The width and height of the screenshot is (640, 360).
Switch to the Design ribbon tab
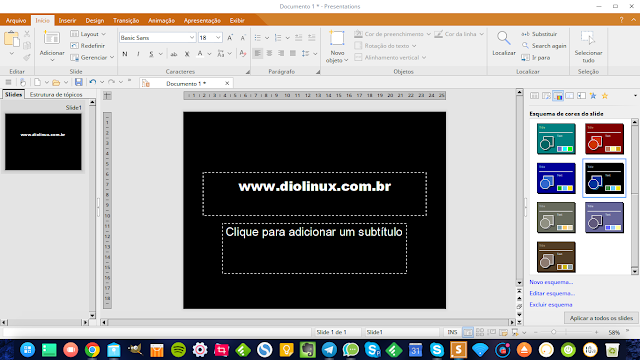coord(95,20)
